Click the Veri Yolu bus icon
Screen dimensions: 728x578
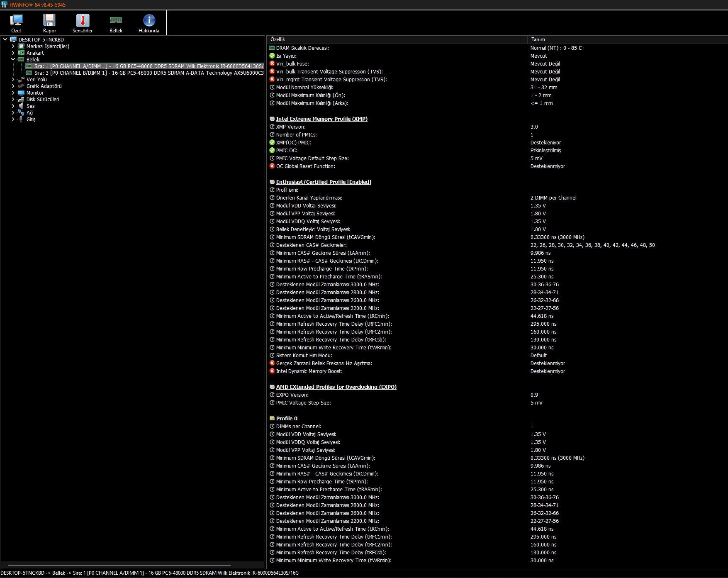coord(21,80)
